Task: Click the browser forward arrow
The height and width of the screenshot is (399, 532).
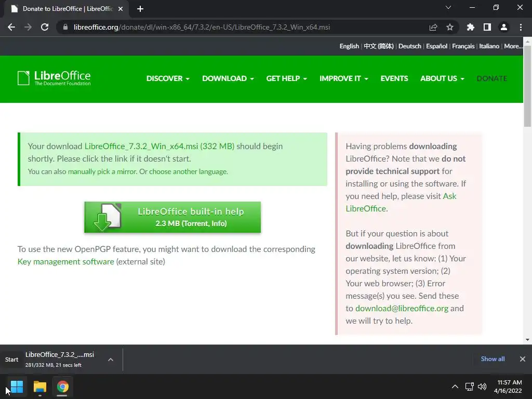Action: coord(28,27)
